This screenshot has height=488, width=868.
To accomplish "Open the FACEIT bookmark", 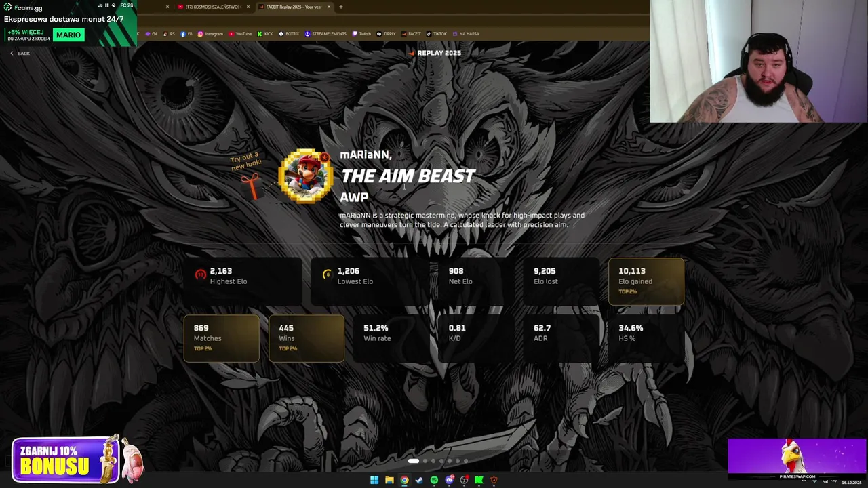I will [411, 34].
